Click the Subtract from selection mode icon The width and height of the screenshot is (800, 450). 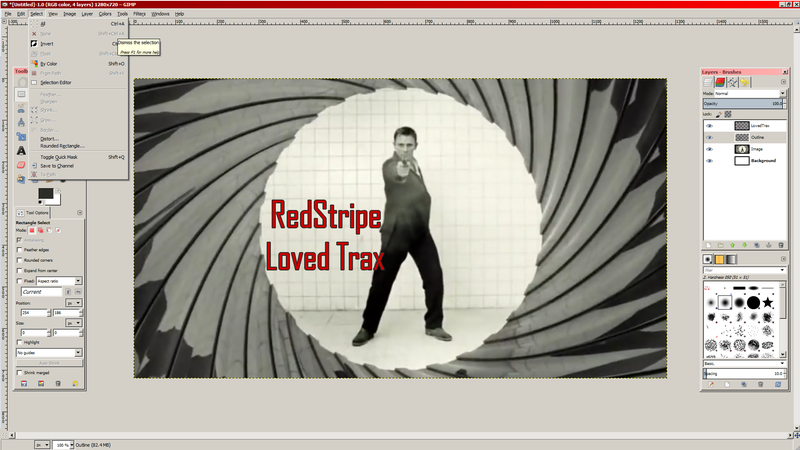point(49,231)
